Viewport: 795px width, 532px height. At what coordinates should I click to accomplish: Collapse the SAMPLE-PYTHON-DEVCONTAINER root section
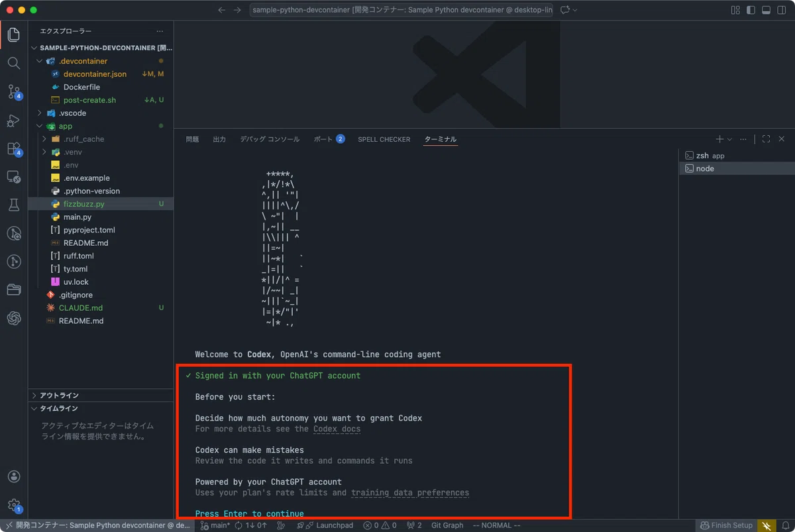[34, 48]
